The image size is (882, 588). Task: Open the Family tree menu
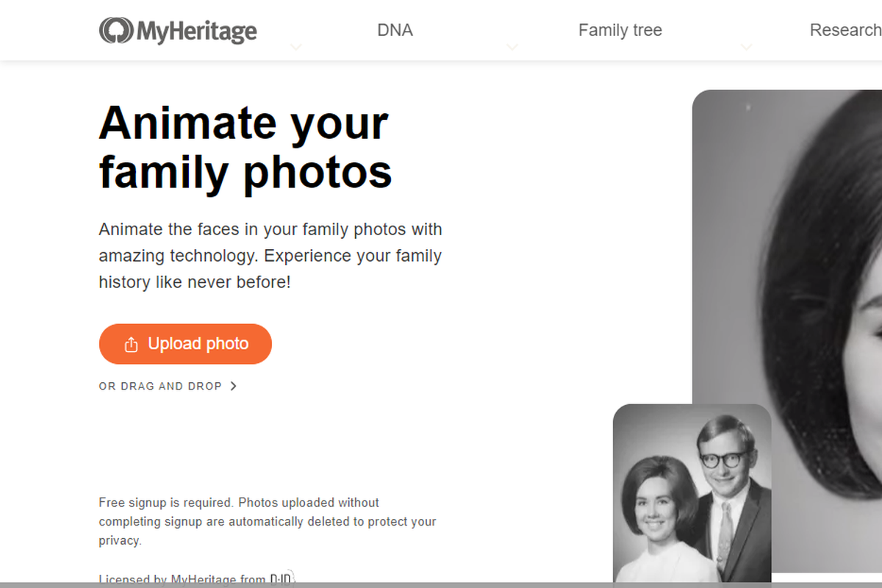[620, 30]
